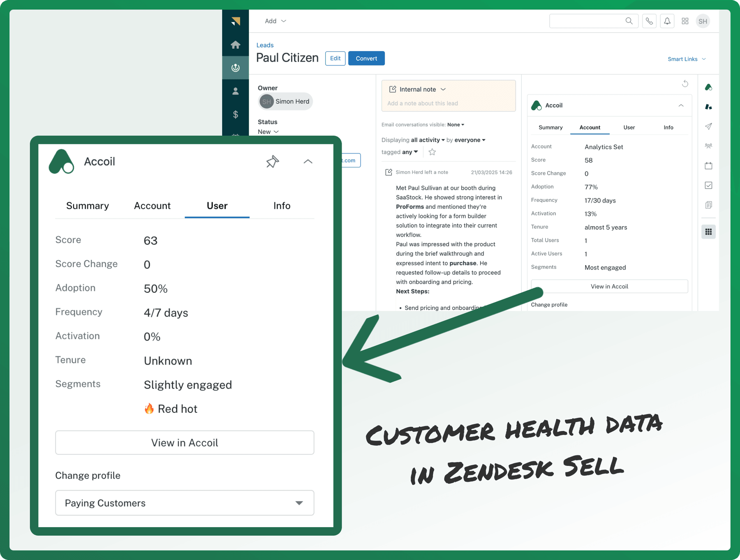The image size is (740, 560).
Task: Collapse the small Accoil sidebar panel chevron
Action: [x=681, y=106]
